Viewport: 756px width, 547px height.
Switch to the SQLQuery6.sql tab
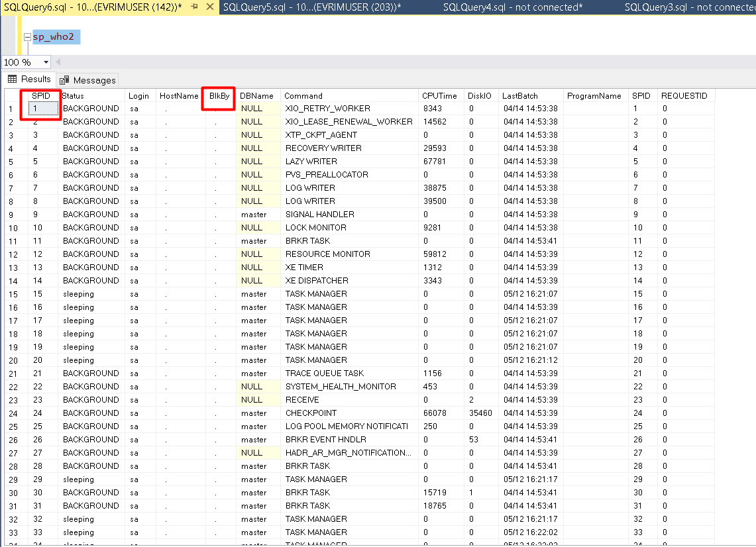point(93,7)
